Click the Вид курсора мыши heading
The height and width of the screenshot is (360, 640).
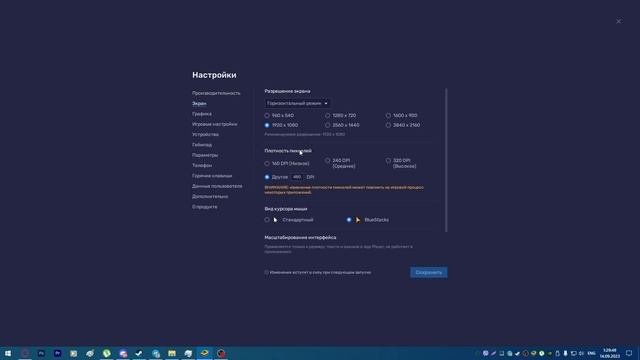click(x=286, y=209)
